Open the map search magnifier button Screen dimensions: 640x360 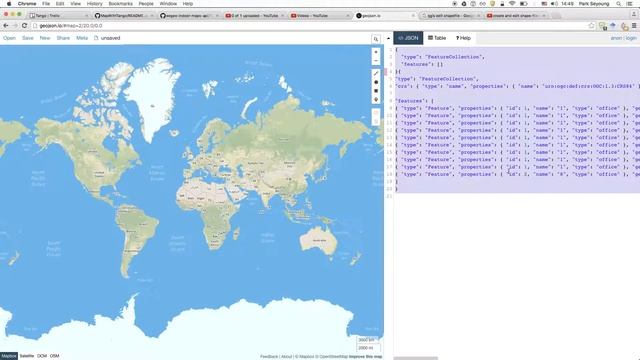[x=376, y=39]
